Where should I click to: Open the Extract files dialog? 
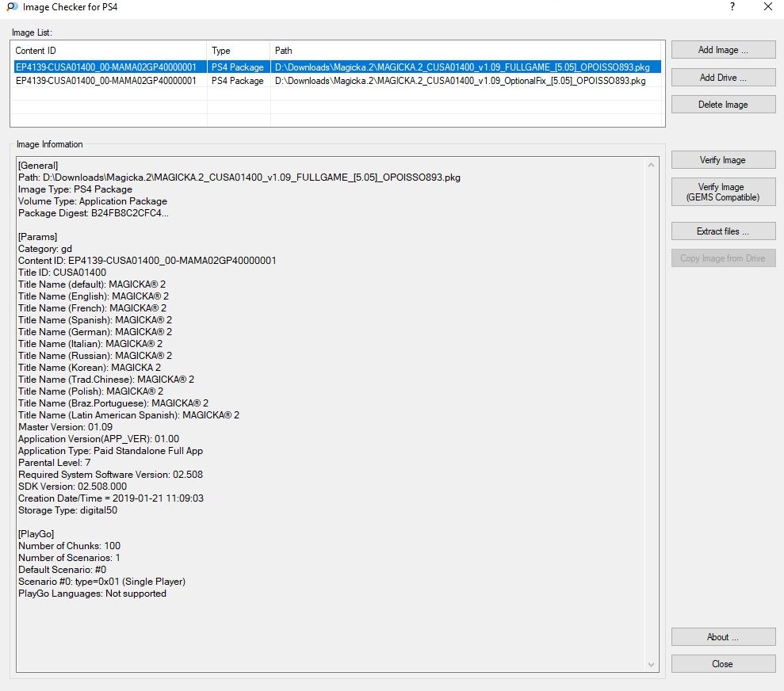tap(723, 231)
